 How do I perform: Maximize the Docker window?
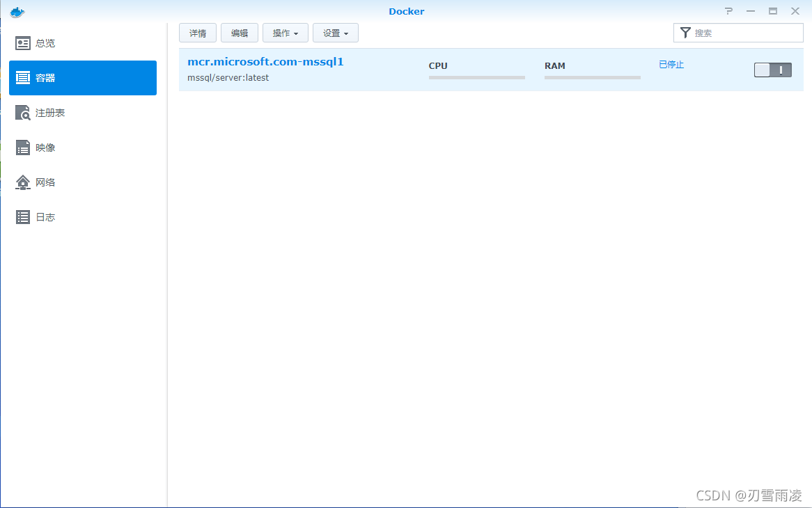772,11
